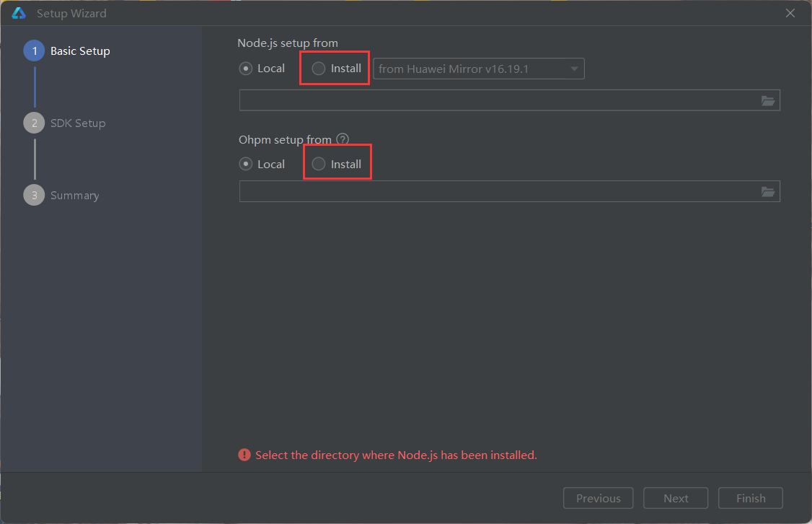812x524 pixels.
Task: Click the Next button
Action: click(x=676, y=498)
